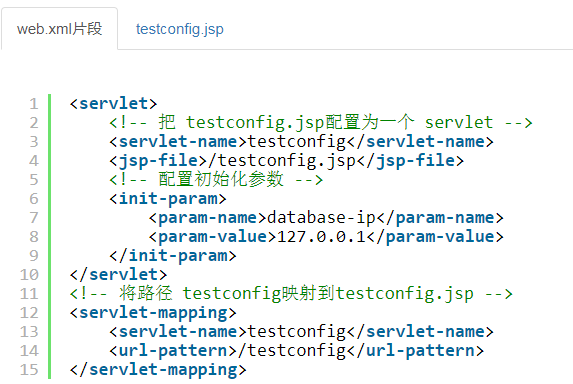The width and height of the screenshot is (573, 384).
Task: Click the opening <servlet-mapping> tag
Action: tap(153, 313)
